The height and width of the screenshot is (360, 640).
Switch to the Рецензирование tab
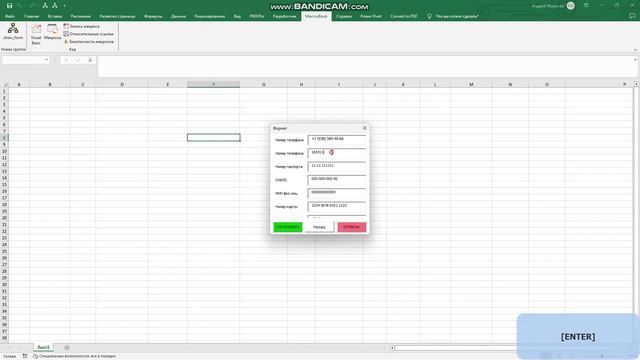[209, 16]
